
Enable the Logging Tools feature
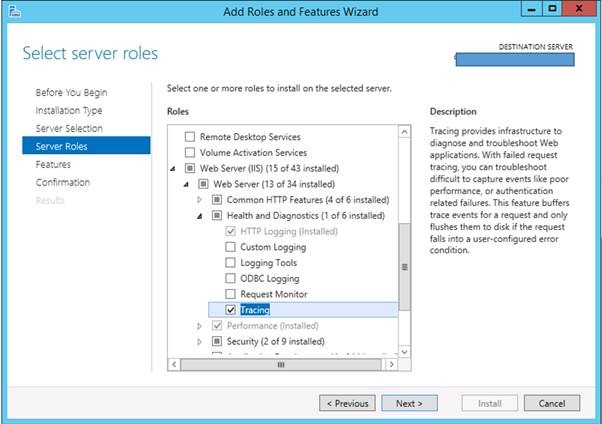point(231,263)
